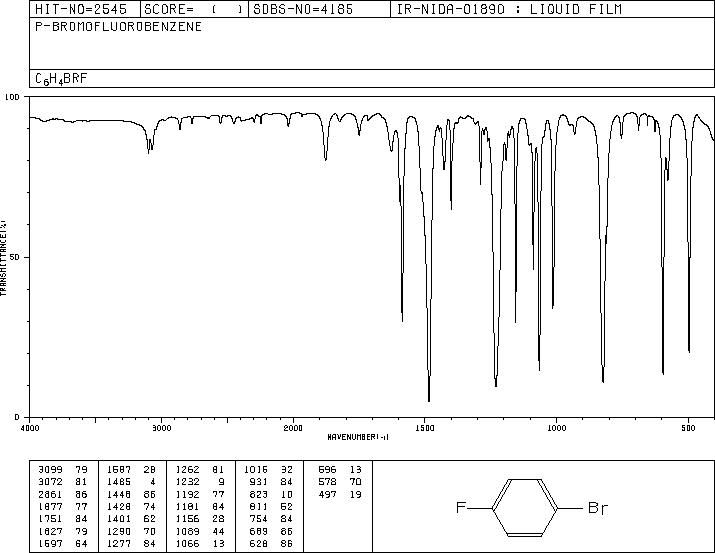Click the 500 tick label on the wavenumber axis
This screenshot has width=715, height=553.
(x=688, y=428)
